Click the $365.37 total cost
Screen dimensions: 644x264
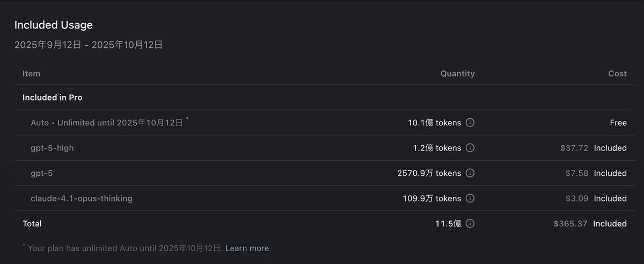(570, 224)
